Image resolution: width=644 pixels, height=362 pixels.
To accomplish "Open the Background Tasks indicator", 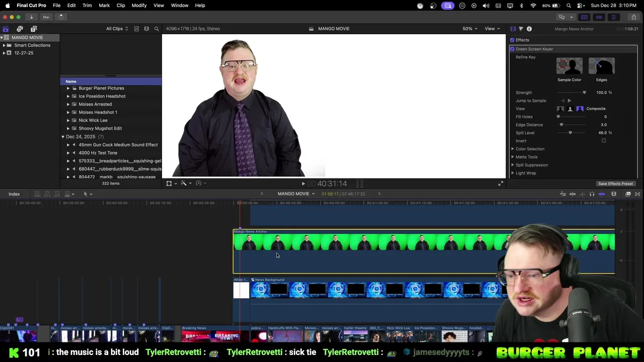I will 61,17.
